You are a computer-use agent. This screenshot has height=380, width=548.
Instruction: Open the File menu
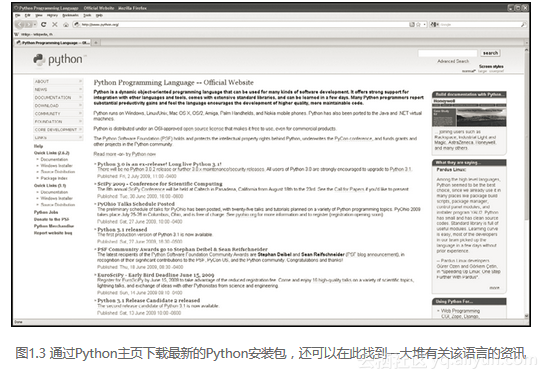click(x=18, y=15)
